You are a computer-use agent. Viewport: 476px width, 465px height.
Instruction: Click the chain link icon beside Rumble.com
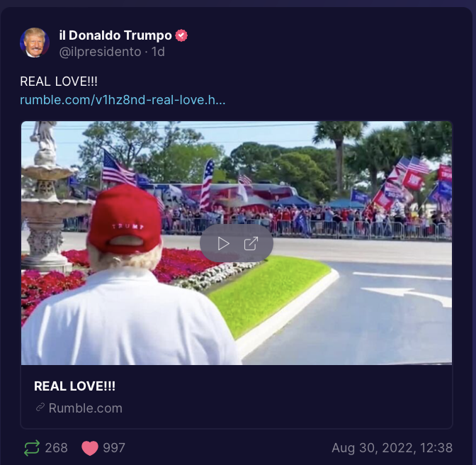[40, 408]
